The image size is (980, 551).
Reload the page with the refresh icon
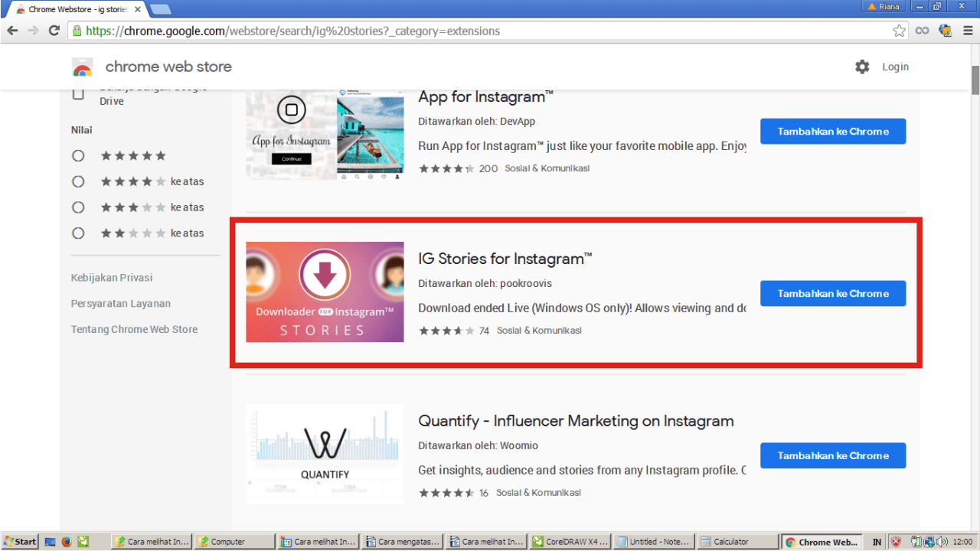(x=54, y=31)
